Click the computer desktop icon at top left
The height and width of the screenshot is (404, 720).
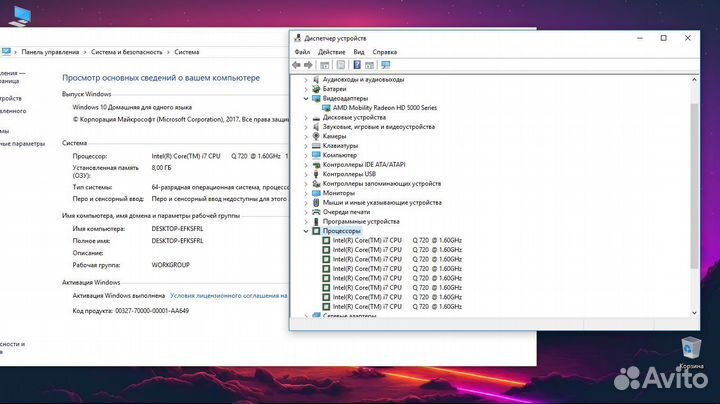[x=20, y=16]
